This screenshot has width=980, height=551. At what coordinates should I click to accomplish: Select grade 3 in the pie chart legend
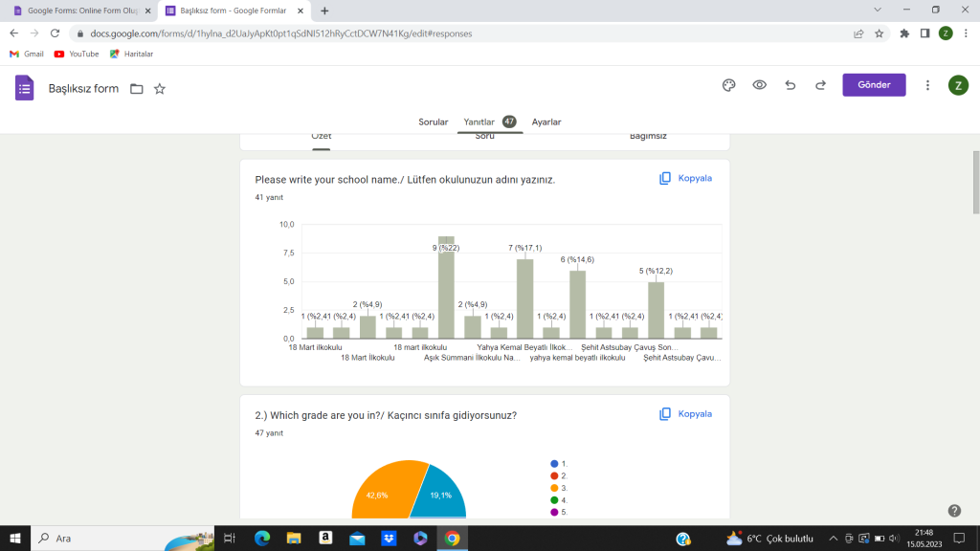[x=561, y=488]
